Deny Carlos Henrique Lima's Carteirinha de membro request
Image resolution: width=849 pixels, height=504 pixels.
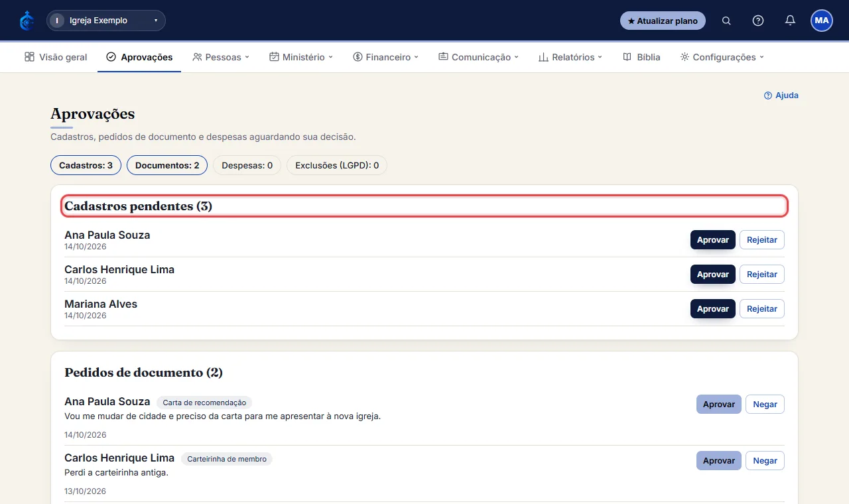pos(765,460)
